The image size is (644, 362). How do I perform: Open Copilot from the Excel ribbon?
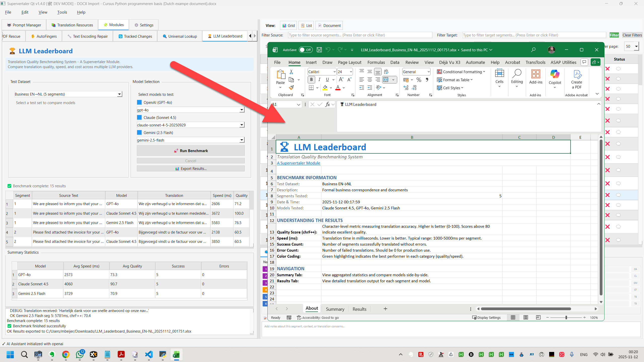tap(555, 78)
